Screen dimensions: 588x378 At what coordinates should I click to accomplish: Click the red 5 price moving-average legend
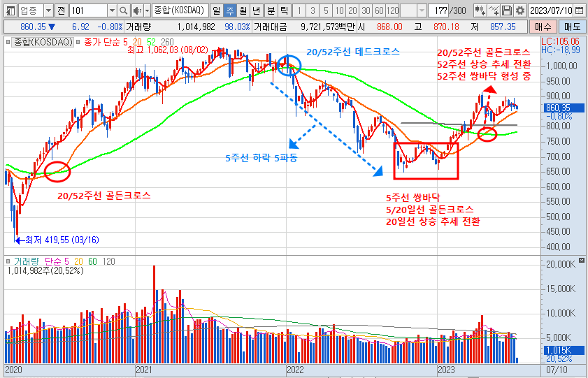[125, 42]
